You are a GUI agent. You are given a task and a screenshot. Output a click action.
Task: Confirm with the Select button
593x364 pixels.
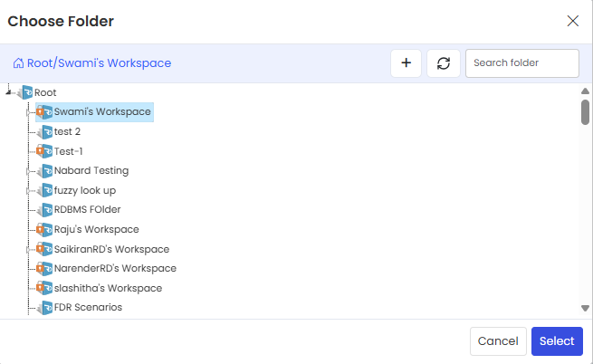click(x=557, y=341)
